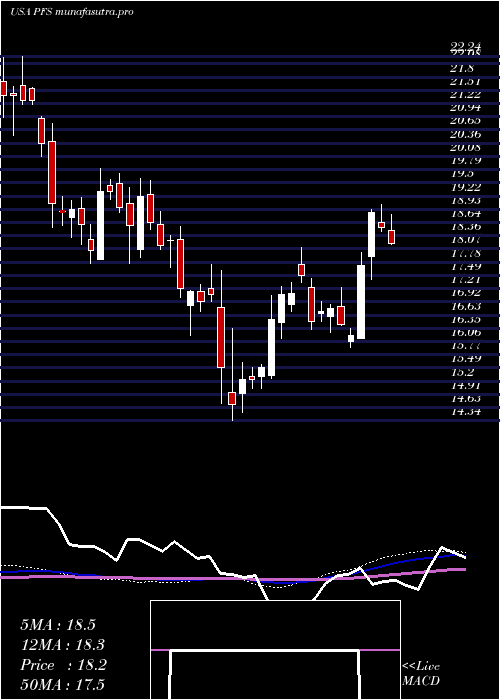This screenshot has width=500, height=700.
Task: Click the 19.5 price axis label
Action: (462, 173)
